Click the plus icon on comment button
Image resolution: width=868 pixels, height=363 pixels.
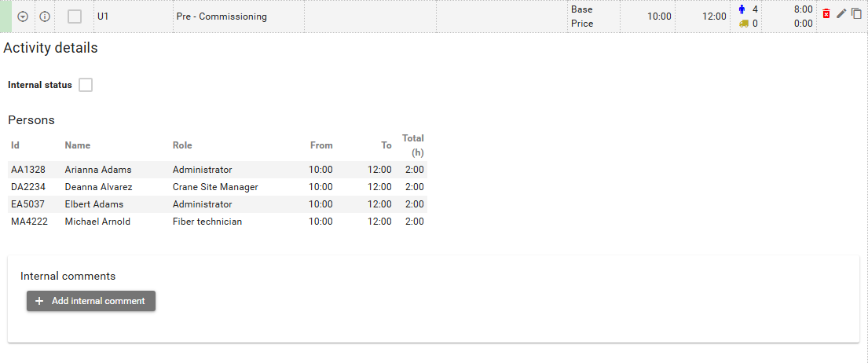pos(38,301)
